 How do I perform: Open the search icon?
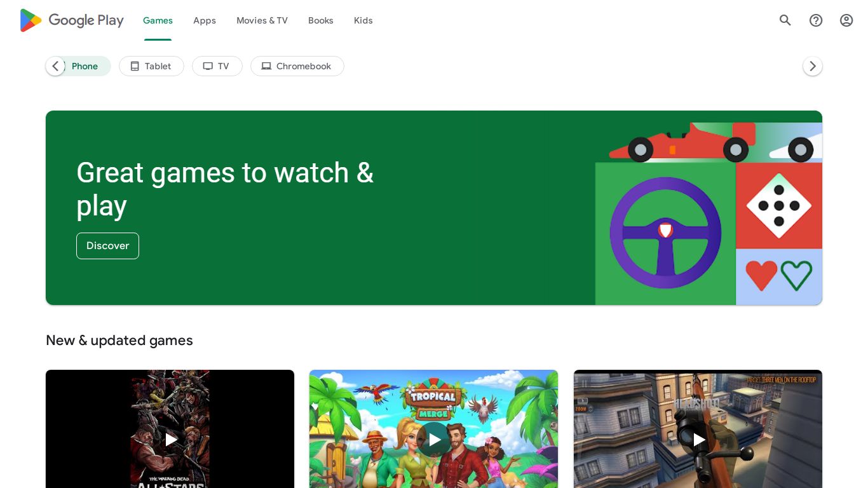[x=785, y=20]
